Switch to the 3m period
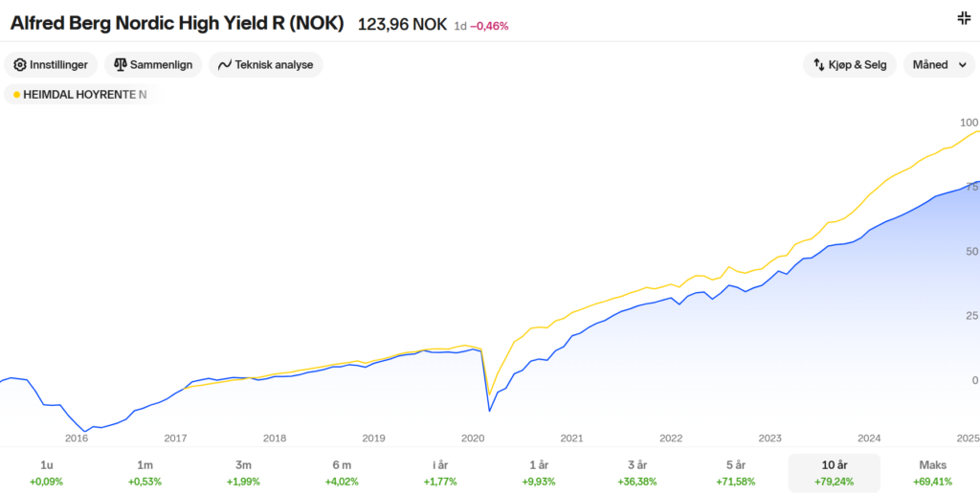The height and width of the screenshot is (495, 980). [x=243, y=473]
